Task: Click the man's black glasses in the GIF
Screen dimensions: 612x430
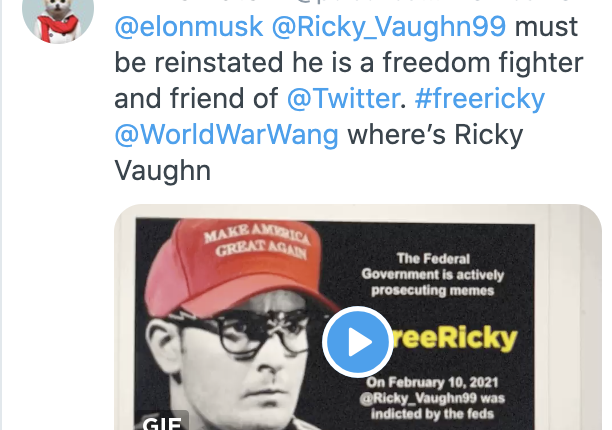Action: [250, 330]
